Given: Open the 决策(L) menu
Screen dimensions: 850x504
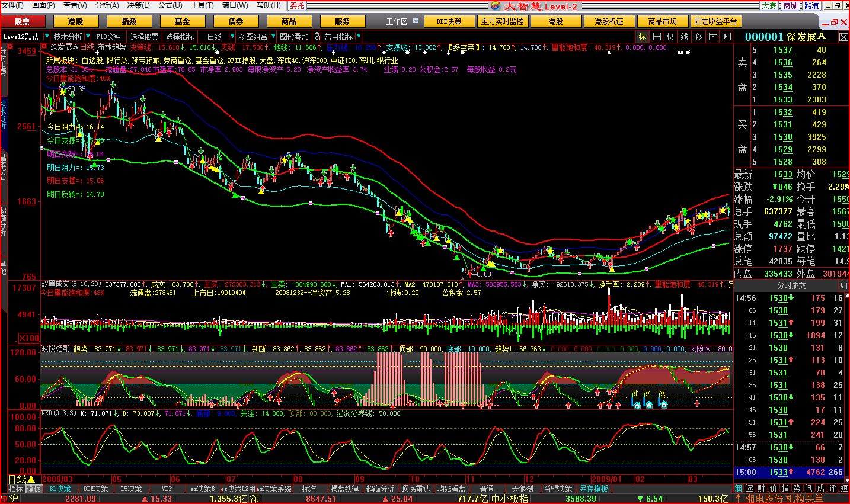Looking at the screenshot, I should coord(138,5).
